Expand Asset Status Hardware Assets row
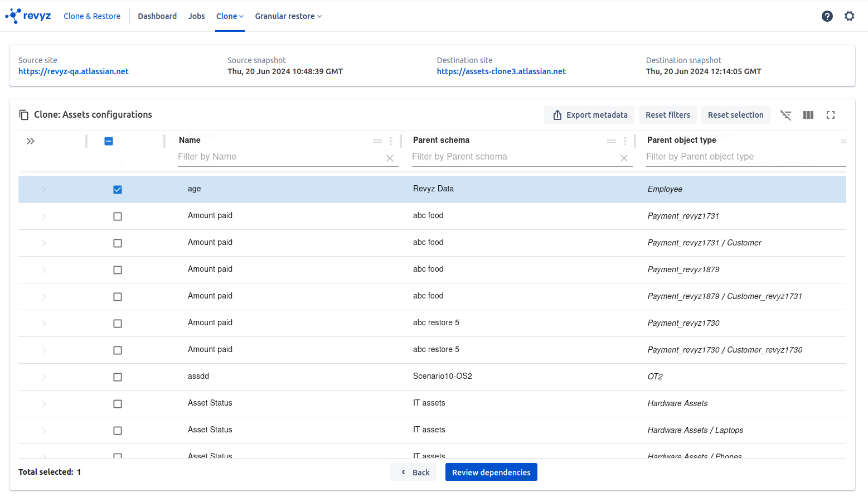The image size is (868, 501). point(44,404)
